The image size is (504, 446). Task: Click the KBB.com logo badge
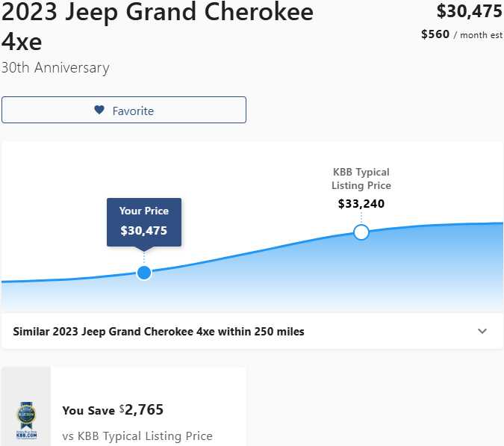click(x=25, y=420)
